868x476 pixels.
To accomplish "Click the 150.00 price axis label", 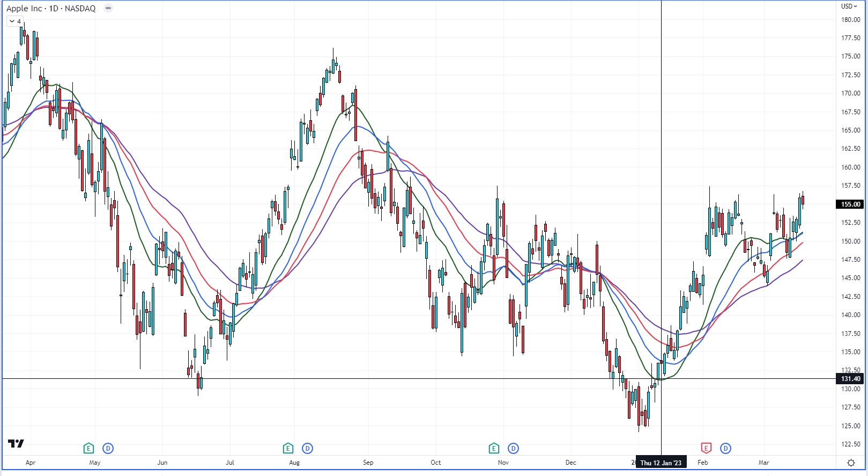I will pyautogui.click(x=851, y=241).
